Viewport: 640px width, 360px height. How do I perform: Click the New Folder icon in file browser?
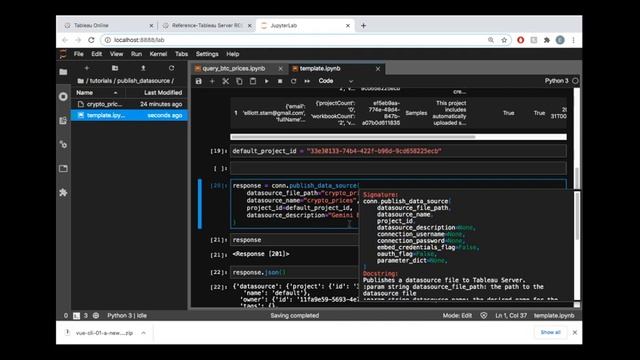coord(115,68)
